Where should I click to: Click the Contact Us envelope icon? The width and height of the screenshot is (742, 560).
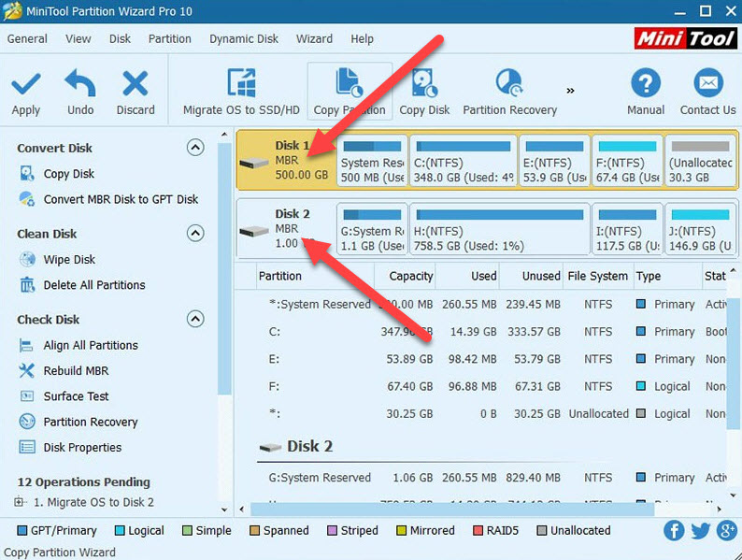[707, 85]
